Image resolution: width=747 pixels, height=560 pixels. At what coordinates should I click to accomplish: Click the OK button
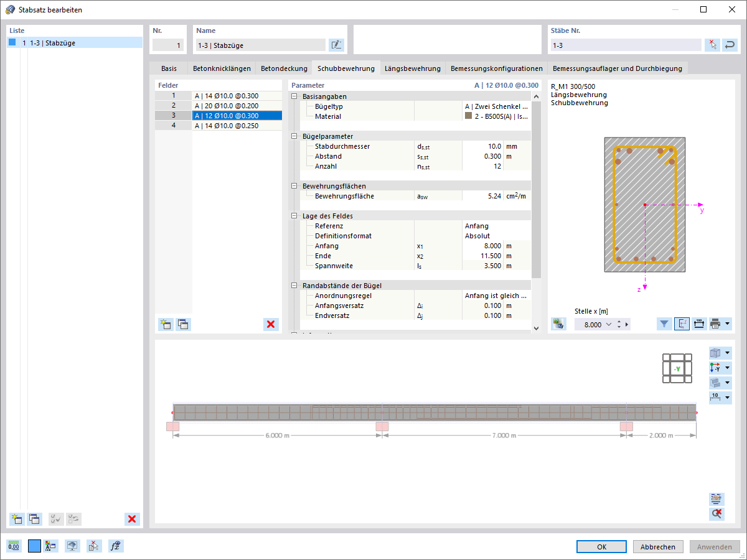pos(601,547)
